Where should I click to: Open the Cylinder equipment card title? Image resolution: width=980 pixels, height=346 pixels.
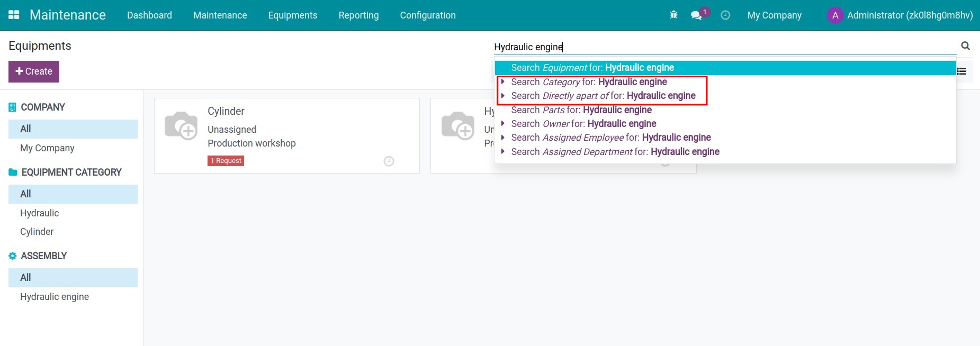point(226,111)
